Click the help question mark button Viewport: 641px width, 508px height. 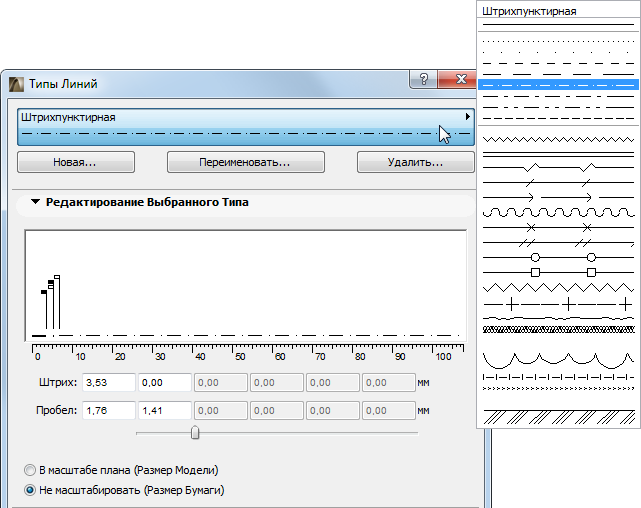(x=424, y=80)
